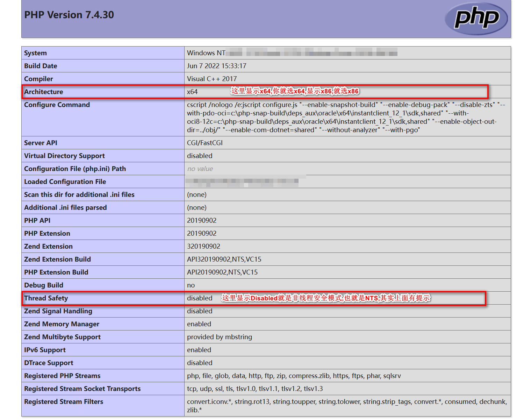
Task: Click the Configure Command label
Action: pos(57,105)
